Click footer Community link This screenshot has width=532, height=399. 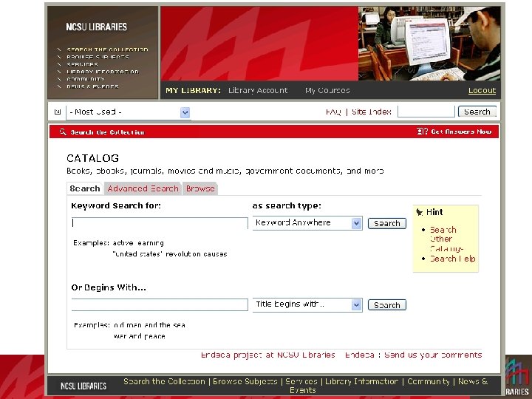click(x=429, y=381)
